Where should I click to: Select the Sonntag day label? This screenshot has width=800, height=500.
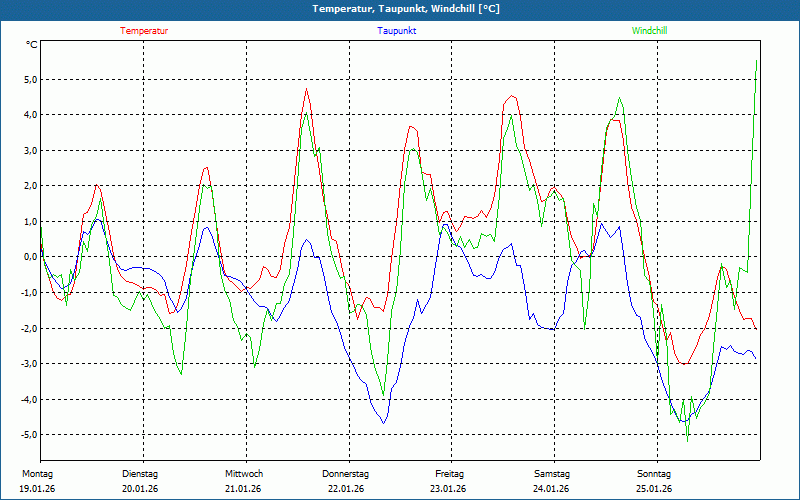click(654, 474)
